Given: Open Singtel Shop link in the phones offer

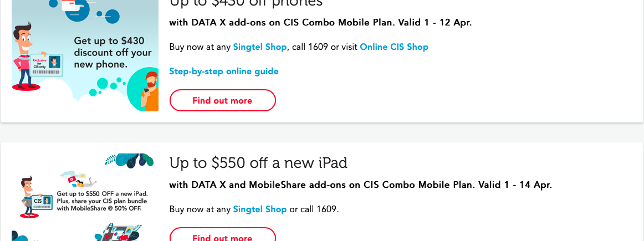Looking at the screenshot, I should click(x=260, y=47).
